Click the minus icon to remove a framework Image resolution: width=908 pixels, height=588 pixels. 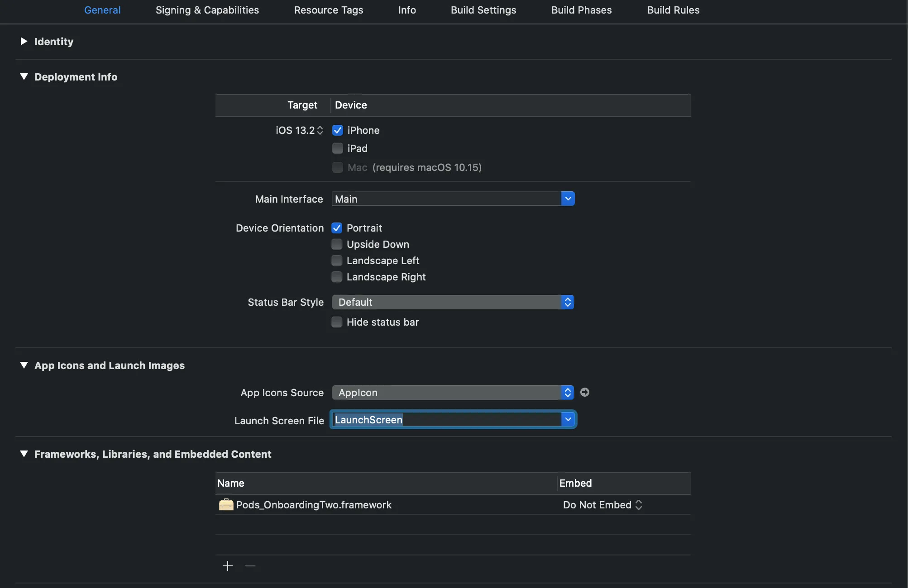[250, 566]
